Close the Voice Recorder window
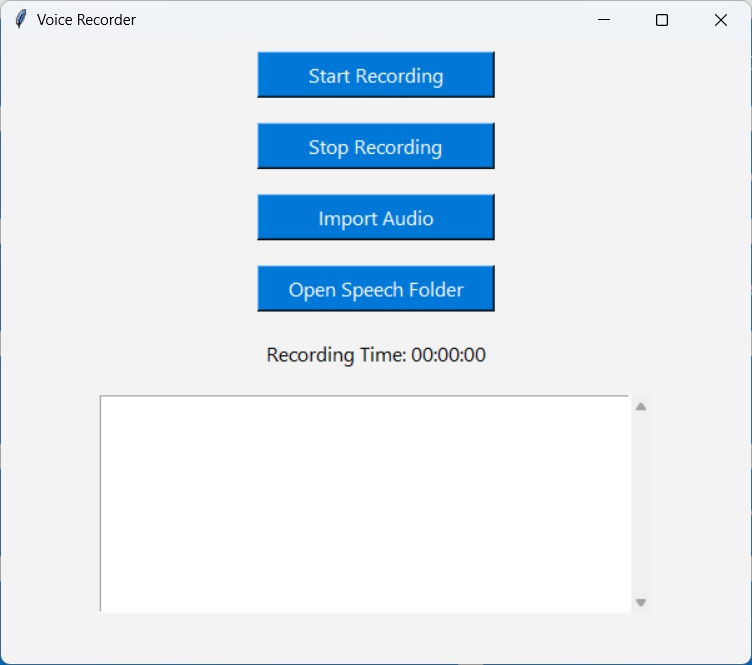 tap(720, 20)
